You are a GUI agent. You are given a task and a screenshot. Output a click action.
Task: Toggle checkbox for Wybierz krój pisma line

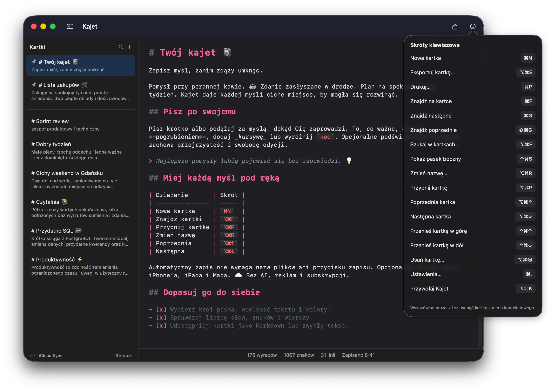(x=161, y=309)
